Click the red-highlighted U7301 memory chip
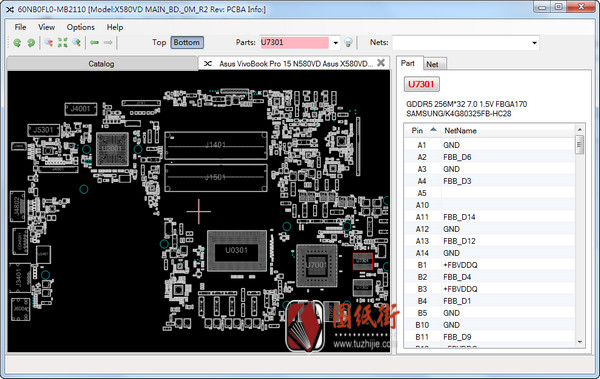 pos(363,261)
